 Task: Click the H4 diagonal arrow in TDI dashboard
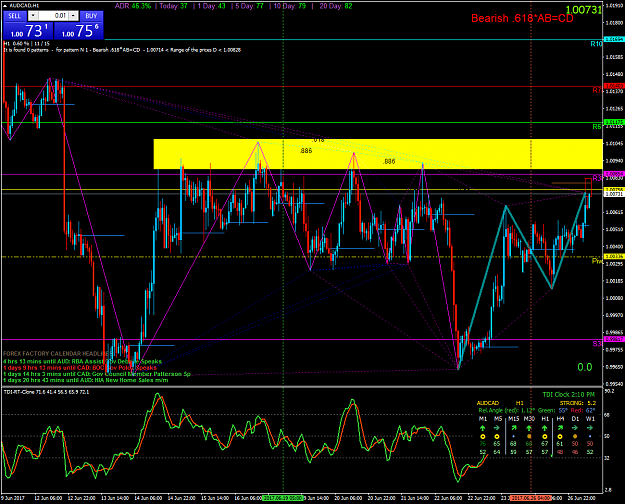(x=560, y=428)
